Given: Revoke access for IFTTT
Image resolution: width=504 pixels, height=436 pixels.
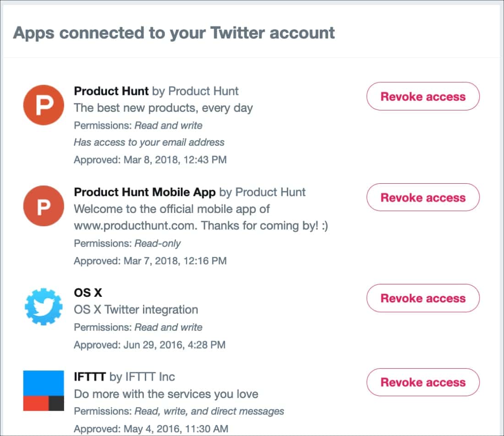Looking at the screenshot, I should click(423, 382).
